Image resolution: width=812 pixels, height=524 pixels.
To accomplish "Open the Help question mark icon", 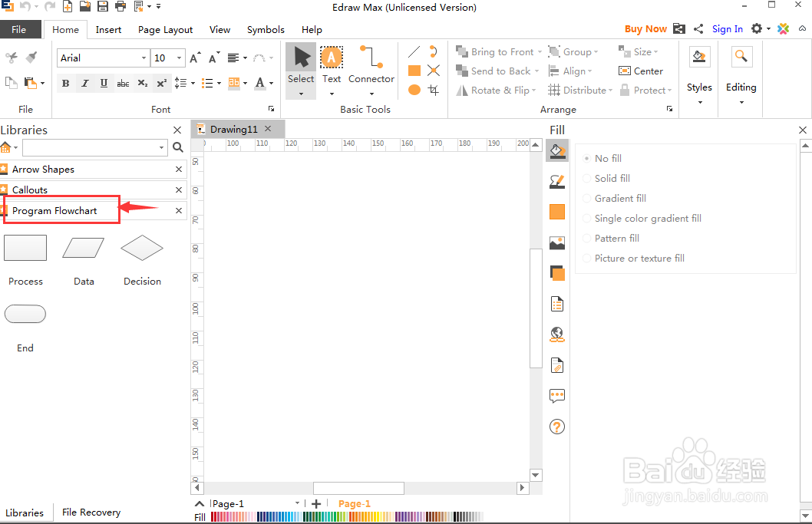I will tap(557, 427).
